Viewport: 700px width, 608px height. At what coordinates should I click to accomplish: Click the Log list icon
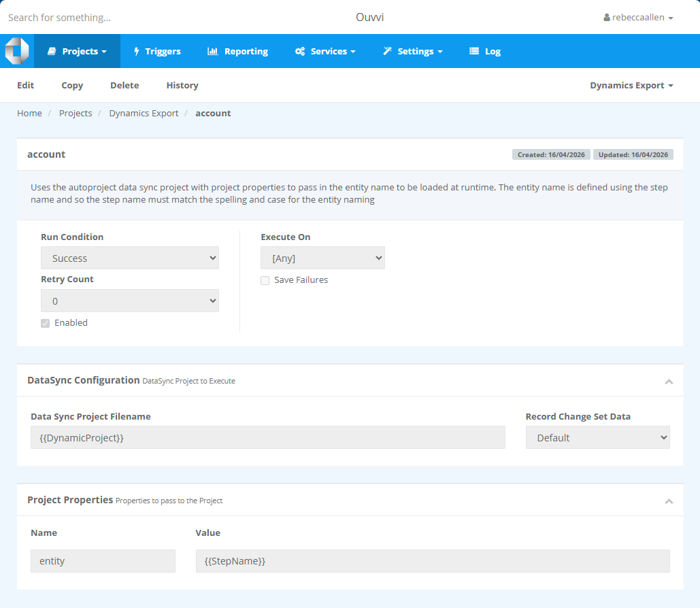pos(473,51)
